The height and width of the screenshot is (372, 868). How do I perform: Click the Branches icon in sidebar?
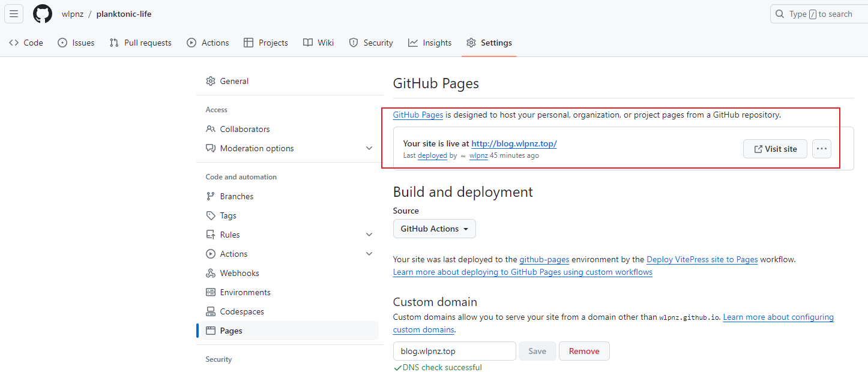[x=211, y=196]
